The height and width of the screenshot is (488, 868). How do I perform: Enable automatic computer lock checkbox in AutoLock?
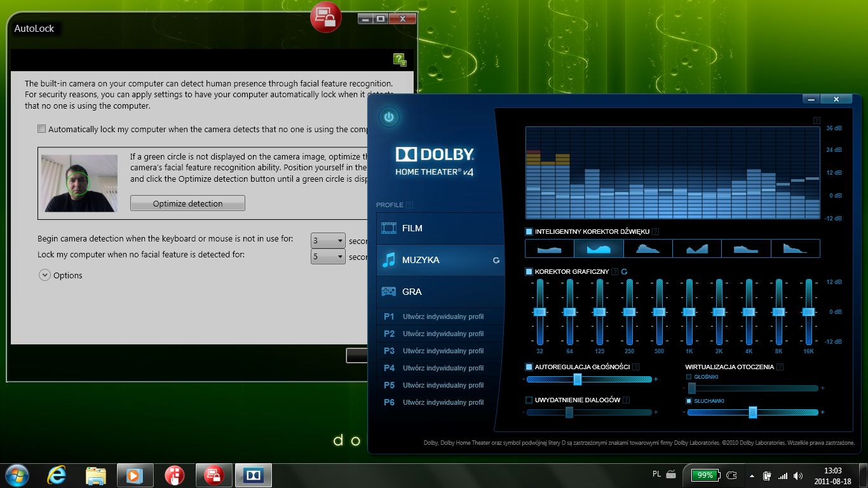coord(42,129)
